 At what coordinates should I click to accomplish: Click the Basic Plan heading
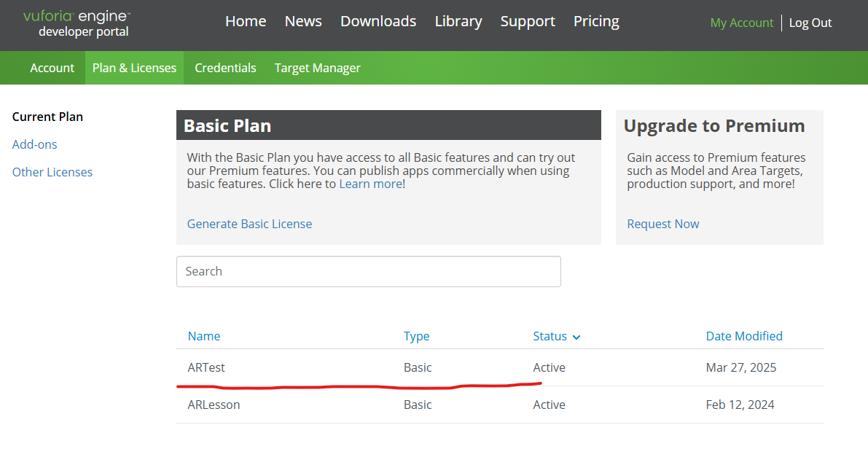[x=227, y=125]
